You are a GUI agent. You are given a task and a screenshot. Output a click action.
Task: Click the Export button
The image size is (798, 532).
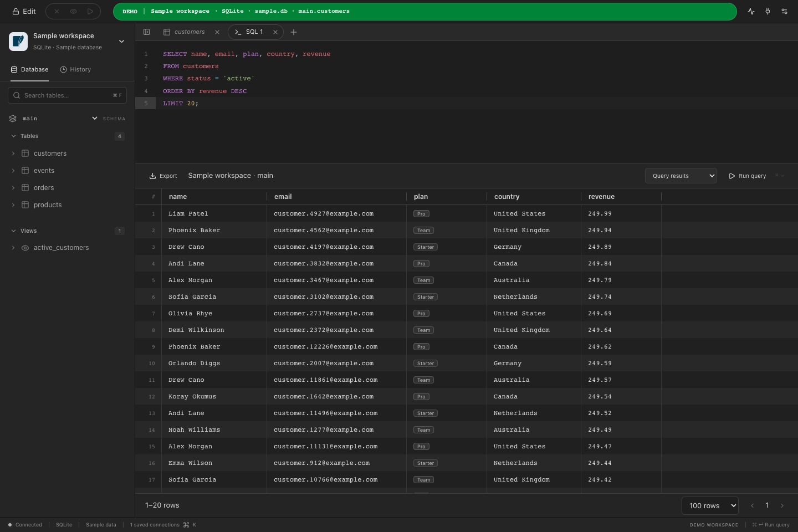pos(163,176)
